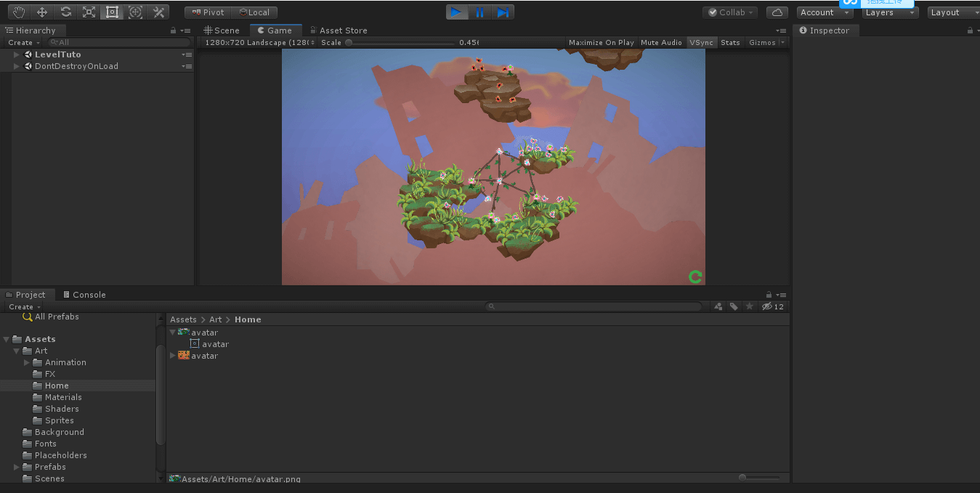980x493 pixels.
Task: Open the Gizmos dropdown arrow
Action: pyautogui.click(x=782, y=42)
